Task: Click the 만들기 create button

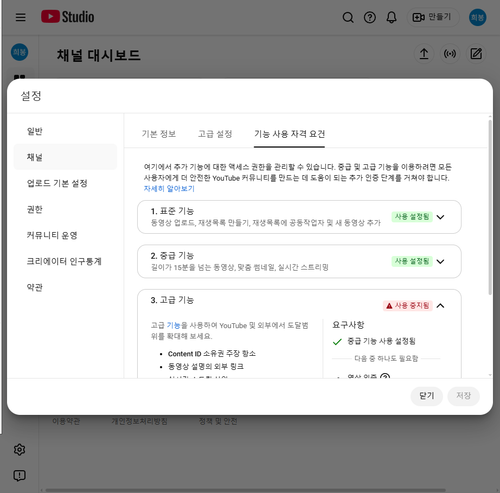Action: (433, 17)
